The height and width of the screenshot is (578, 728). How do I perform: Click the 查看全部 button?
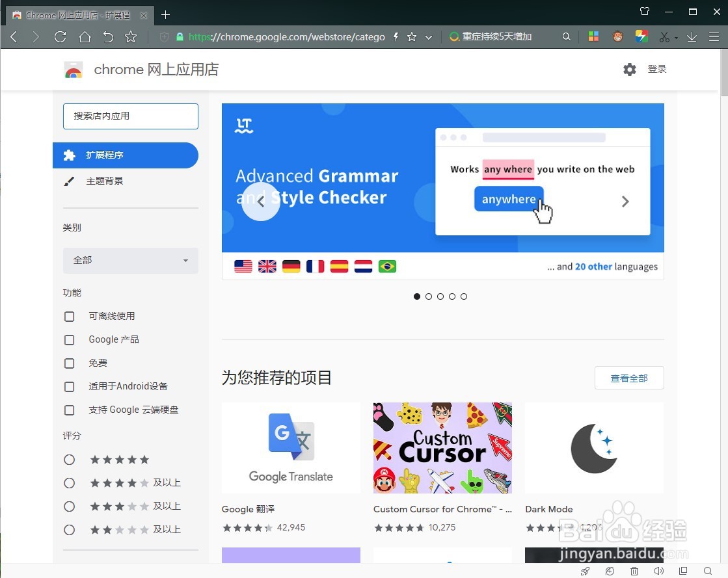tap(629, 378)
